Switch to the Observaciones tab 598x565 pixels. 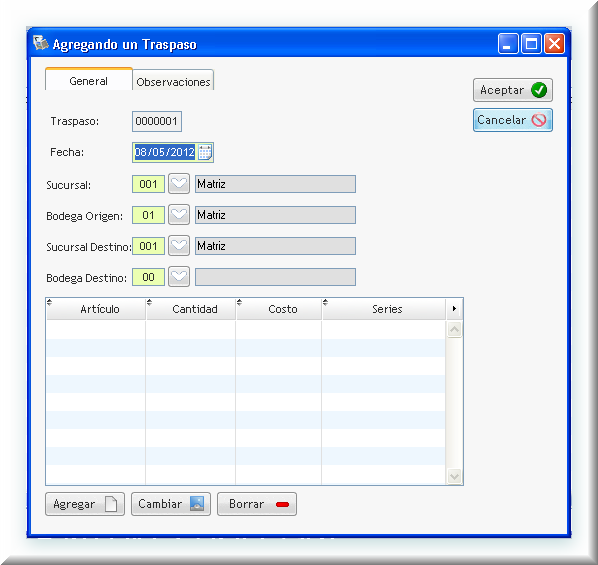pos(173,82)
